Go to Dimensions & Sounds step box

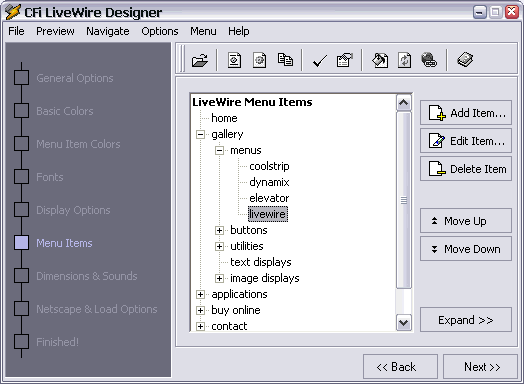21,276
